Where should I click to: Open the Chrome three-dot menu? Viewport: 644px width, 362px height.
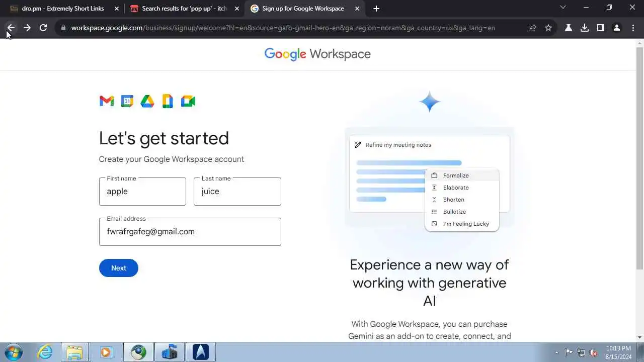pos(633,28)
